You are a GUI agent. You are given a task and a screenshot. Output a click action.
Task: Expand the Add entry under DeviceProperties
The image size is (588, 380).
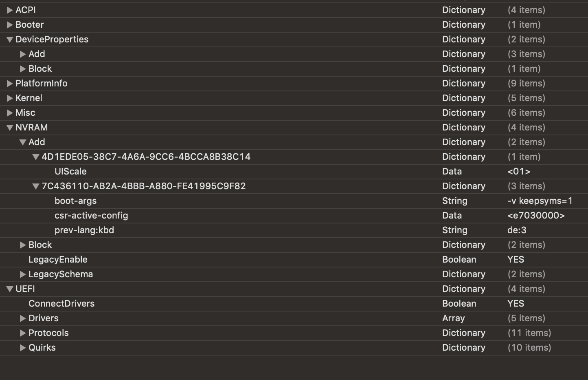[x=23, y=54]
